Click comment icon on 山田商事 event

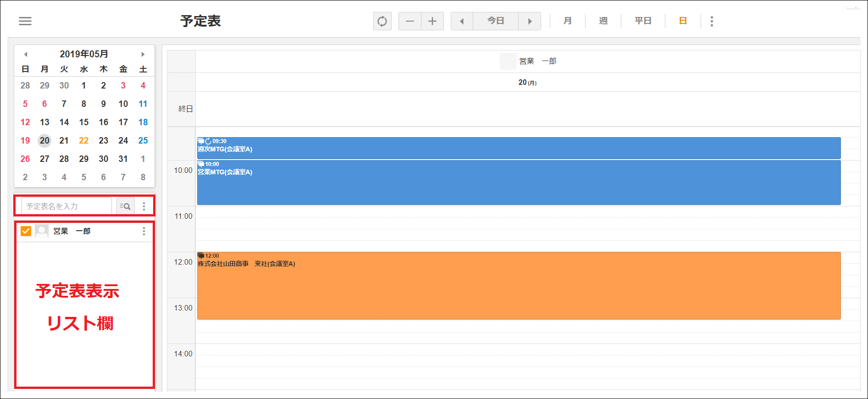(x=201, y=256)
